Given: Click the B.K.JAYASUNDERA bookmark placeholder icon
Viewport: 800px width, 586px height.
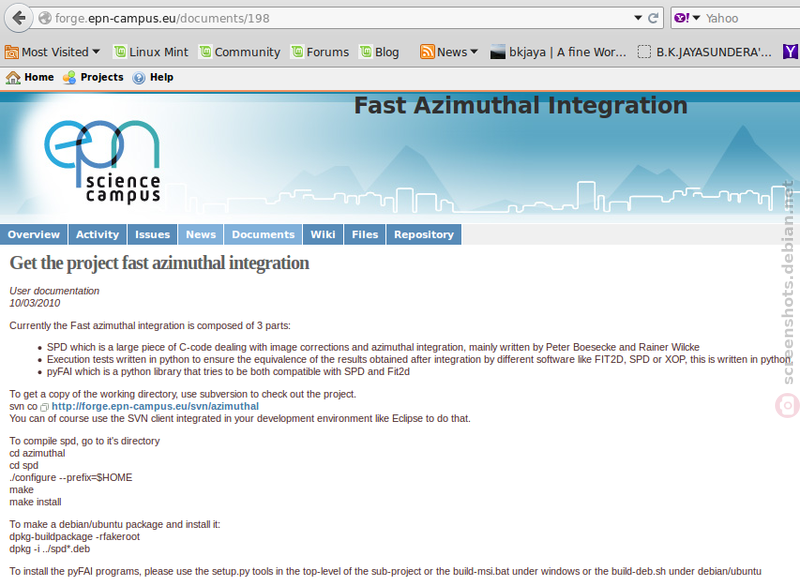Looking at the screenshot, I should 644,52.
